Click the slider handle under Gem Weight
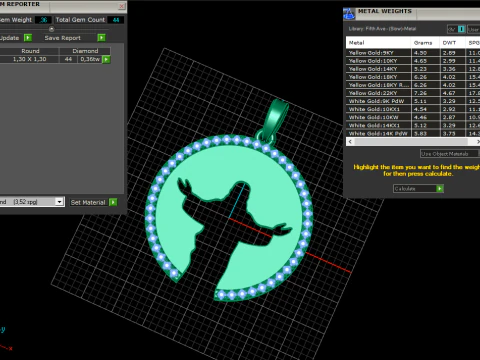This screenshot has width=480, height=360. point(51,29)
